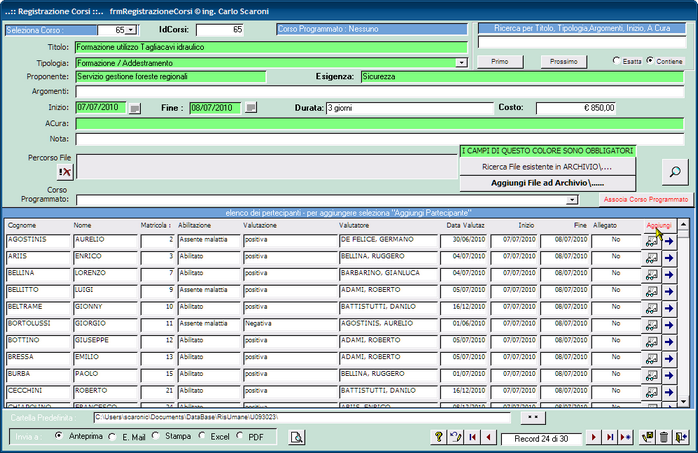Screen dimensions: 698x453
Task: Click the print preview icon
Action: 296,437
